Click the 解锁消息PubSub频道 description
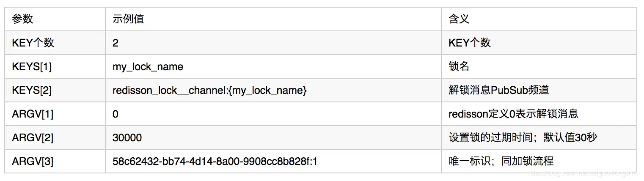644x181 pixels. pos(498,90)
